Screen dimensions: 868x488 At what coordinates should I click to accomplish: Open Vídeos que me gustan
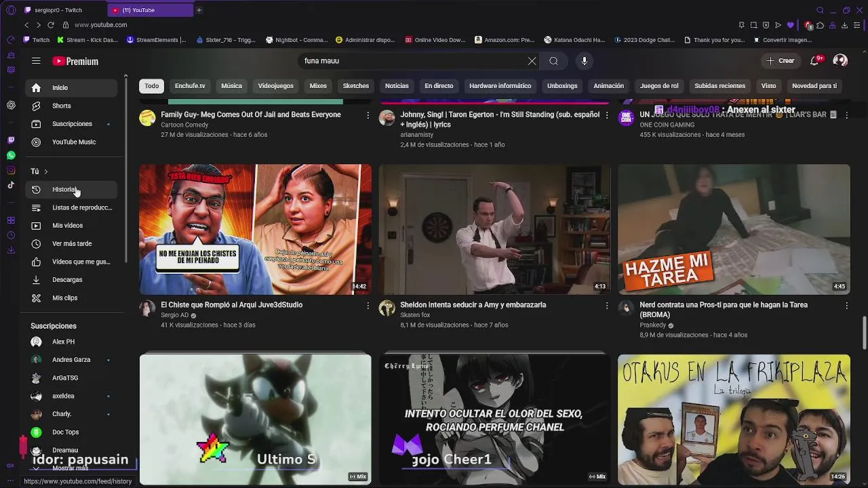click(x=71, y=262)
